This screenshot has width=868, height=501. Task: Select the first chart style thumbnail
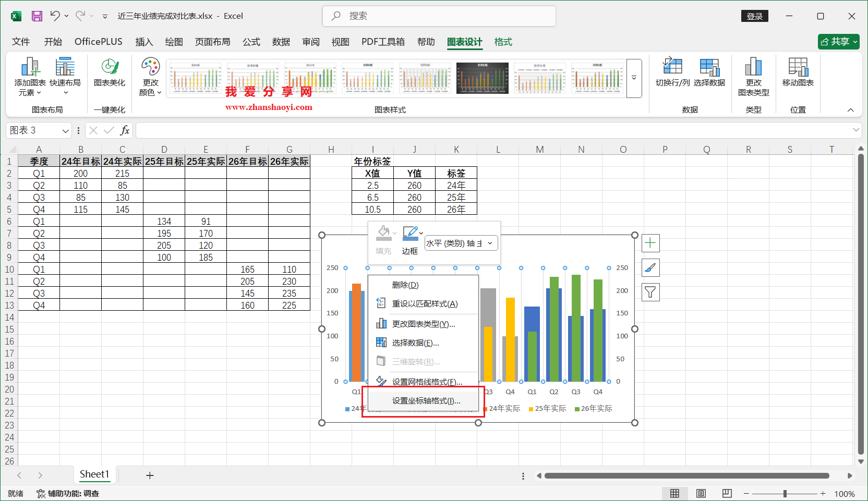[196, 78]
